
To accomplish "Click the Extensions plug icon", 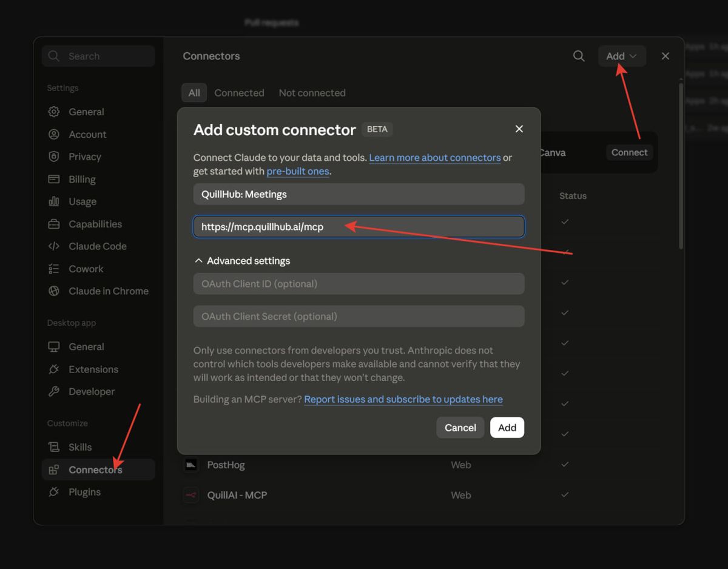I will click(x=54, y=369).
